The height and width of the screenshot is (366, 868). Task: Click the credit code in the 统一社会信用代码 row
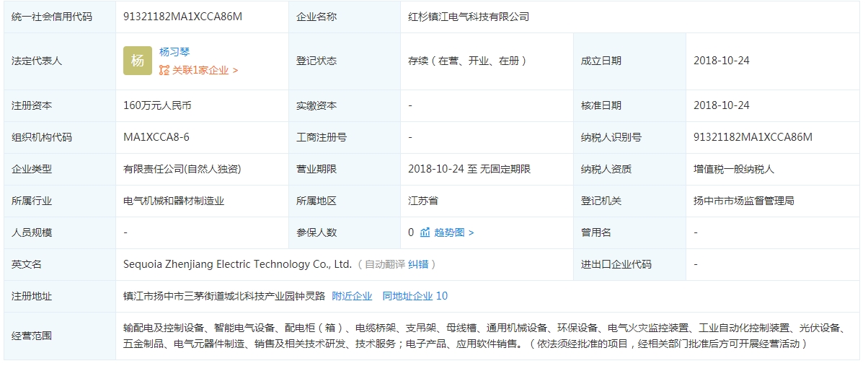(x=182, y=16)
